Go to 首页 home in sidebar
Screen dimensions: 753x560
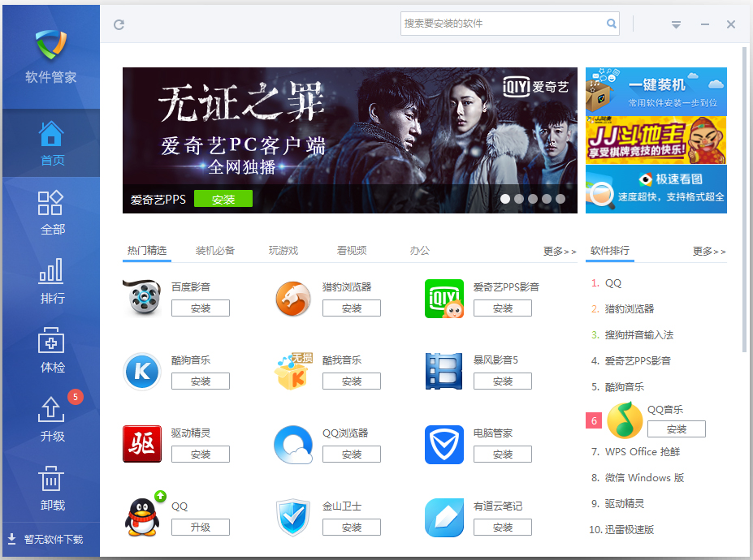[x=51, y=143]
